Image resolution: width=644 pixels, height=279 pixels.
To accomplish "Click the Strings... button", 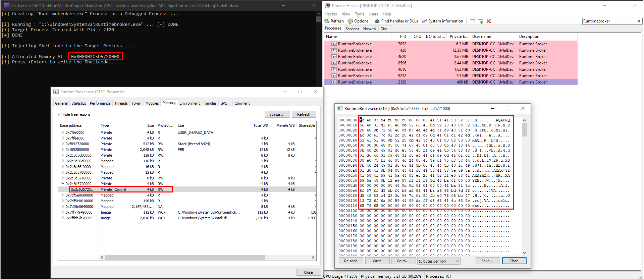I will click(277, 114).
